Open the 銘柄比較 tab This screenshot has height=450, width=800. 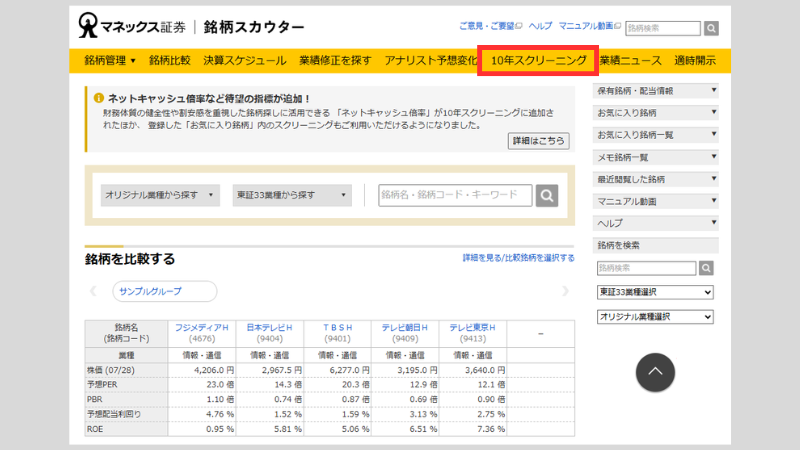(x=169, y=61)
